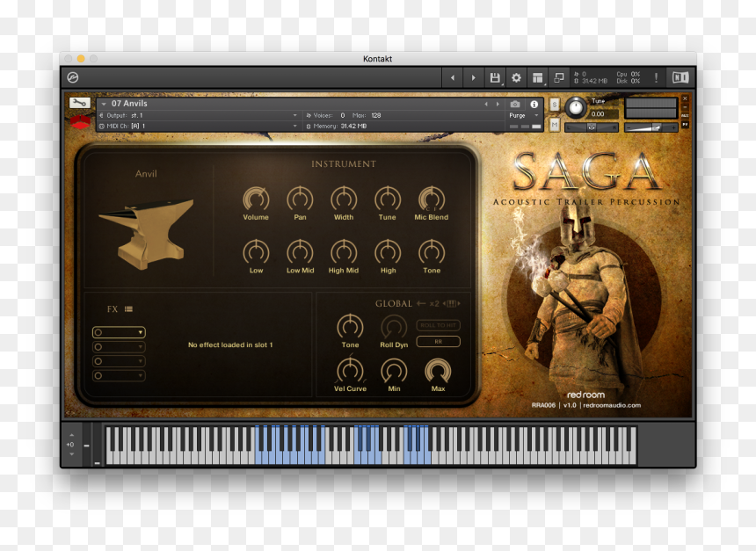756x551 pixels.
Task: Load the next instrument in 07 Anvils row
Action: (498, 104)
